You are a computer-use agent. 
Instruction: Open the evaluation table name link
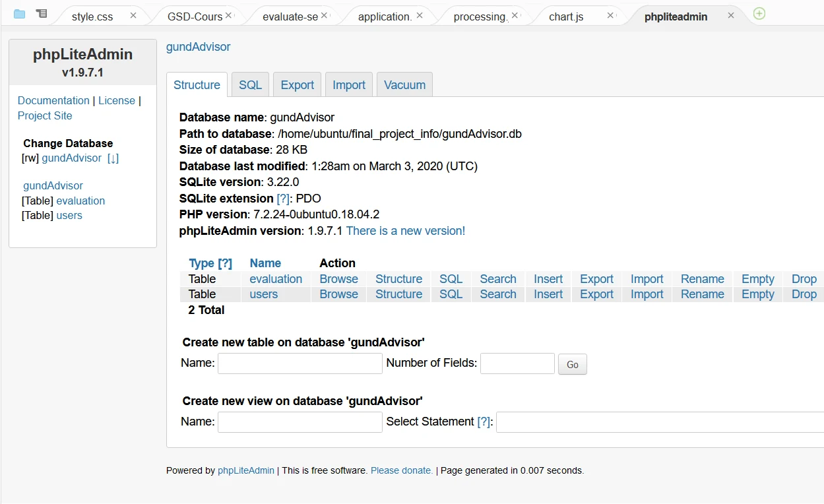point(276,279)
